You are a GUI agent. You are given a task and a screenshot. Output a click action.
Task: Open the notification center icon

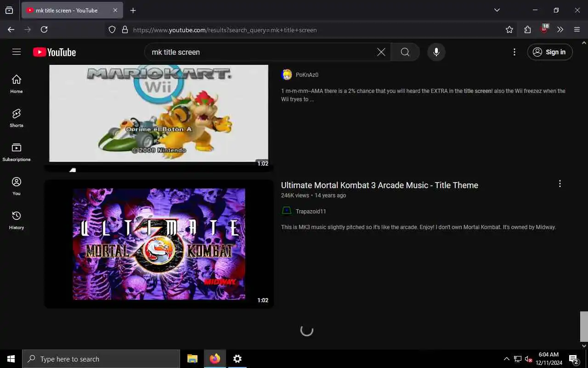click(574, 359)
